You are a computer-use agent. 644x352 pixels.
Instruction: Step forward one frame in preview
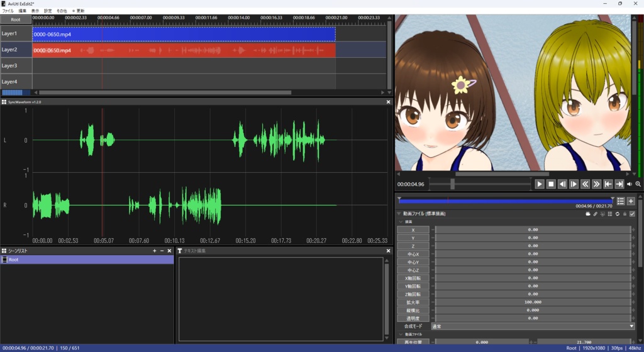point(574,184)
